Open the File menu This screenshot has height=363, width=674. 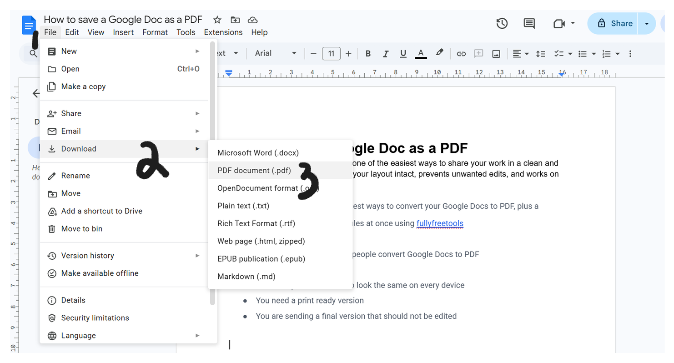coord(50,32)
